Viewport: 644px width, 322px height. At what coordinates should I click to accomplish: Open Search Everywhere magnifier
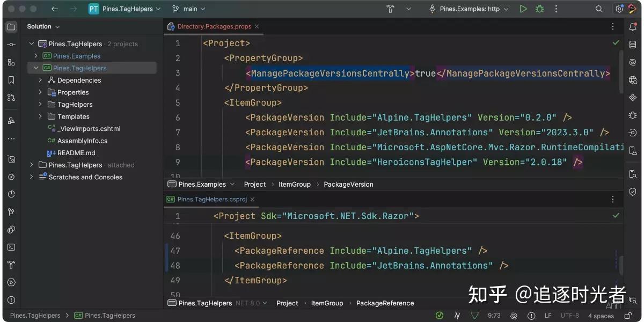click(599, 9)
